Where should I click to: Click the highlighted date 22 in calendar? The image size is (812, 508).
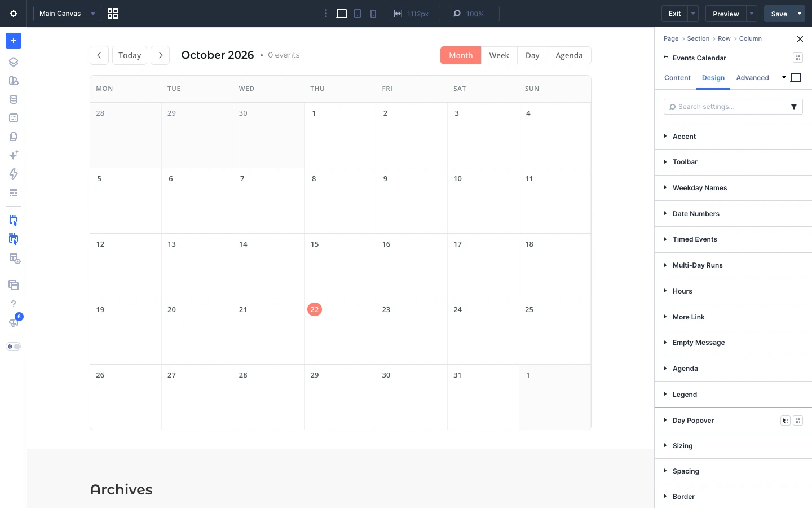315,309
